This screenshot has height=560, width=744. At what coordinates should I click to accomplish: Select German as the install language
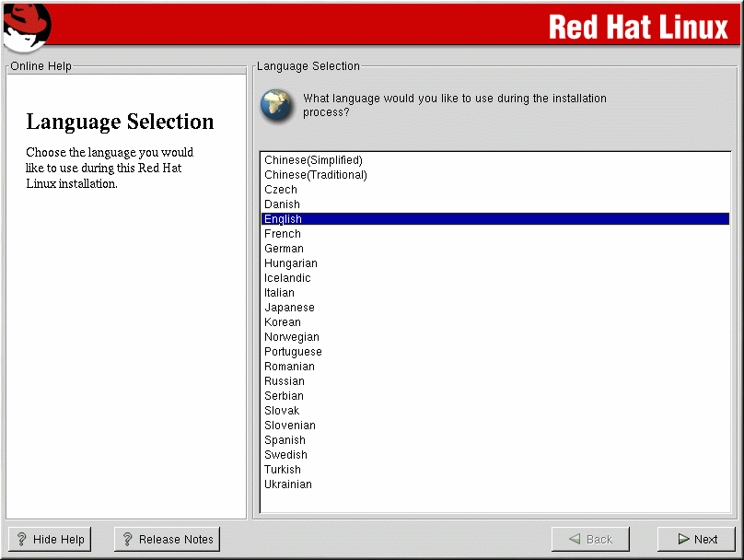coord(284,249)
